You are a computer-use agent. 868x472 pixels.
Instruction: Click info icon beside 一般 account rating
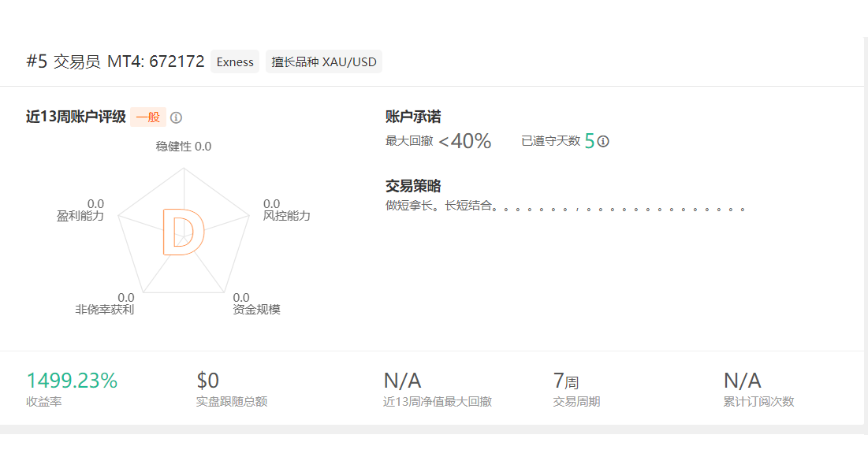point(176,117)
